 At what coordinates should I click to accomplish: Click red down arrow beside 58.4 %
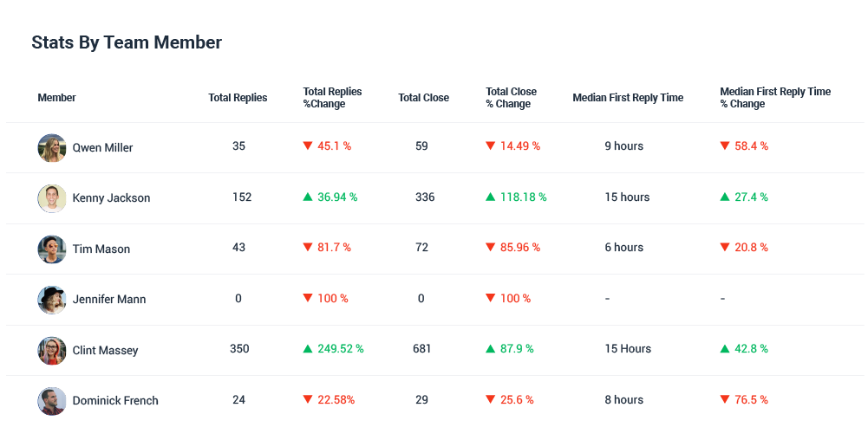click(x=725, y=146)
